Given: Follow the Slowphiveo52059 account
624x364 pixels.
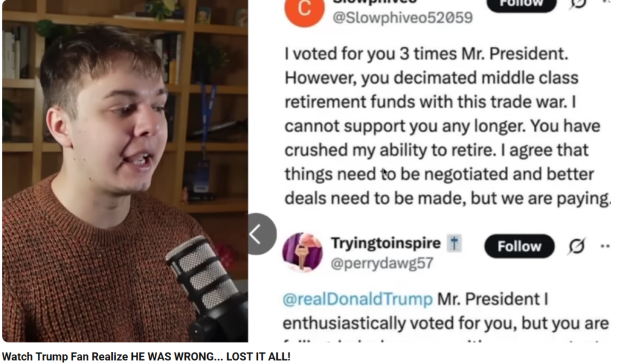Looking at the screenshot, I should (x=522, y=4).
